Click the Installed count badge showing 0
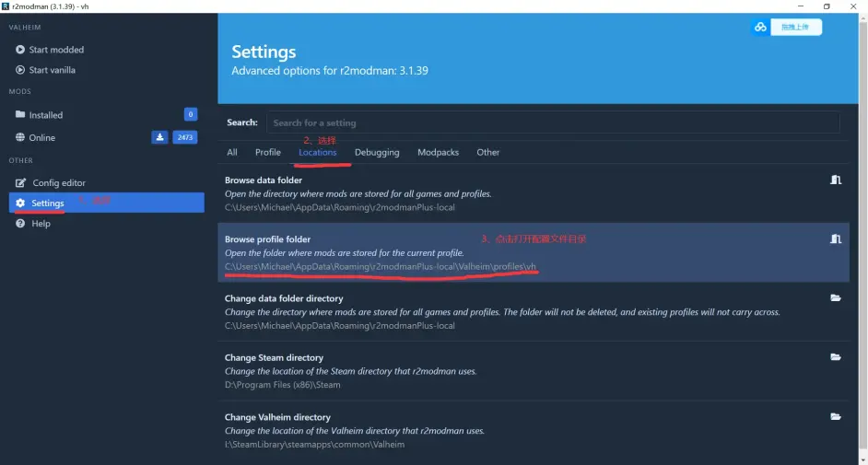Screen dimensions: 868x465 pos(191,114)
